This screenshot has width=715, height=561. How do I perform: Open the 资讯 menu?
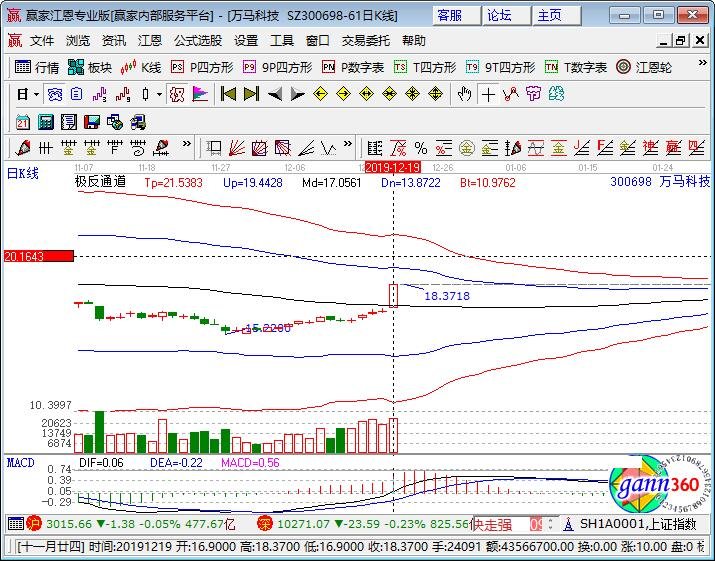tap(114, 41)
